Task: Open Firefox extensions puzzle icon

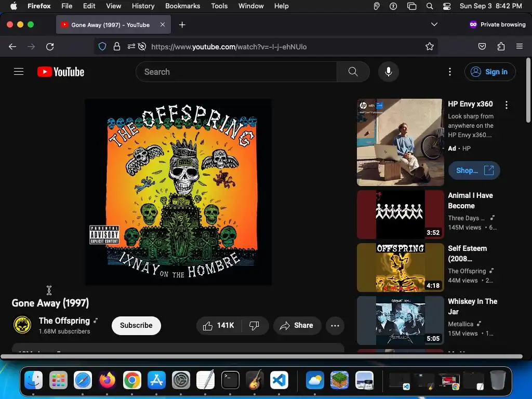Action: pyautogui.click(x=501, y=46)
